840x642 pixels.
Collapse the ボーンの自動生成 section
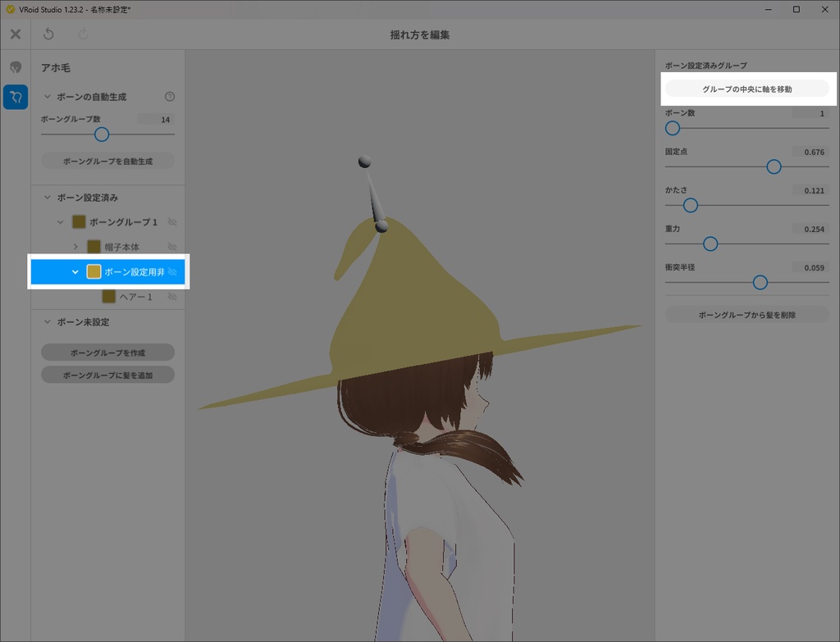tap(47, 97)
